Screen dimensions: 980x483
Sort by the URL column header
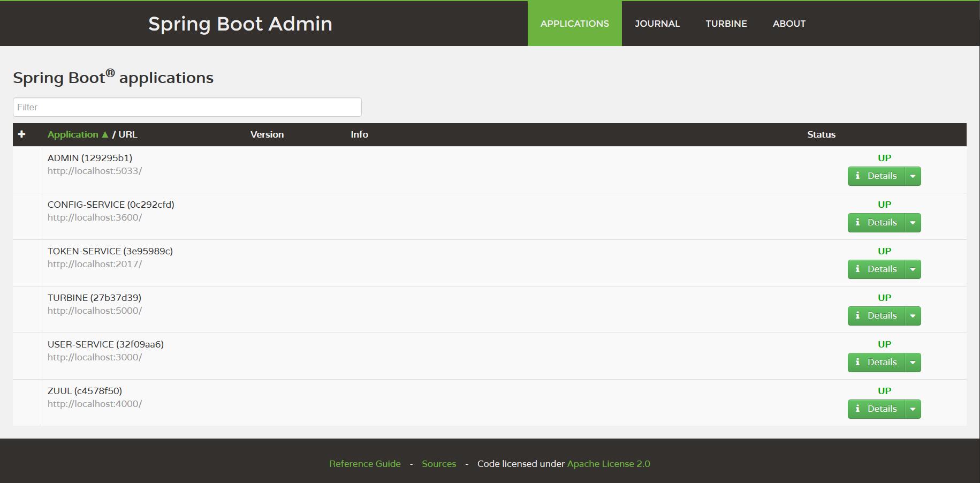click(x=128, y=134)
